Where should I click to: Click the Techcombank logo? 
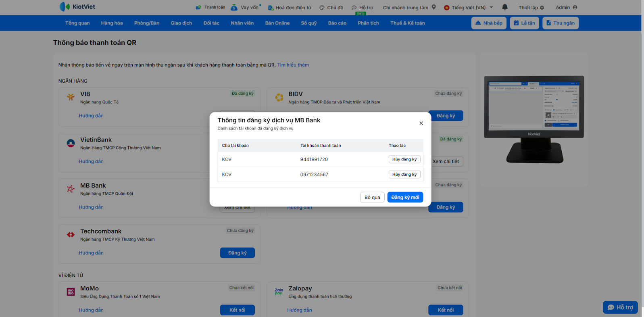71,235
